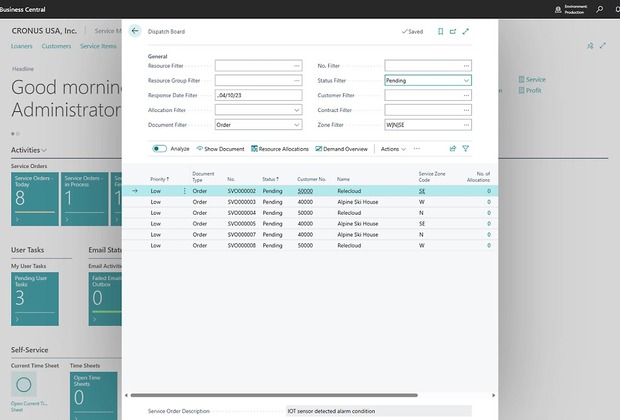620x420 pixels.
Task: Click the Profit link on the right
Action: click(x=530, y=90)
